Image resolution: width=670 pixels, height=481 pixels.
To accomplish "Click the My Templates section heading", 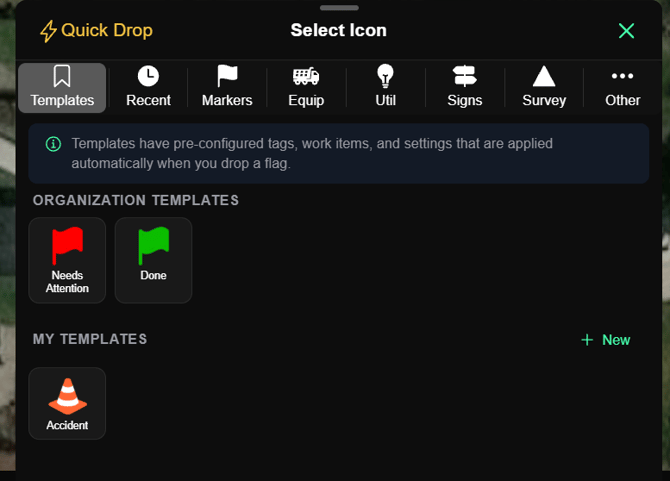I will 90,339.
